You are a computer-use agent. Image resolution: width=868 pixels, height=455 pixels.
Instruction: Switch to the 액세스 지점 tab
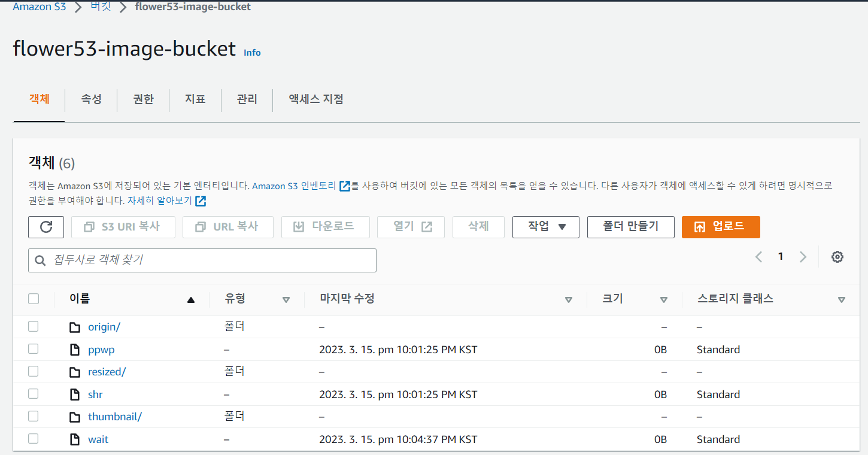[x=316, y=99]
